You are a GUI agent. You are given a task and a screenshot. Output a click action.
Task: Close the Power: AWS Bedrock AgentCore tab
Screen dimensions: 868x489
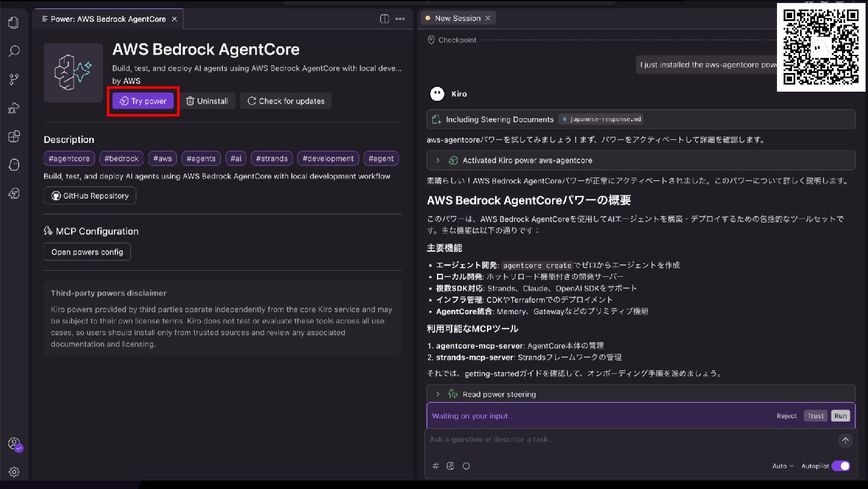coord(174,19)
